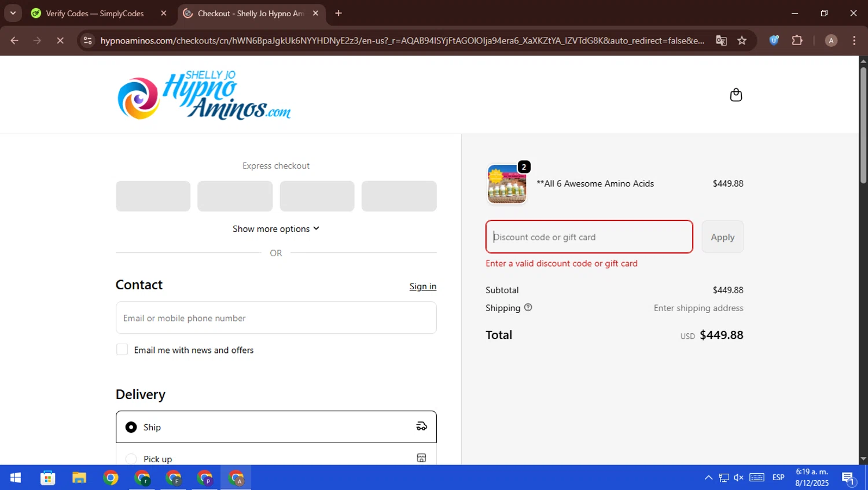Select the Ship delivery radio option
The image size is (868, 490).
coord(131,427)
